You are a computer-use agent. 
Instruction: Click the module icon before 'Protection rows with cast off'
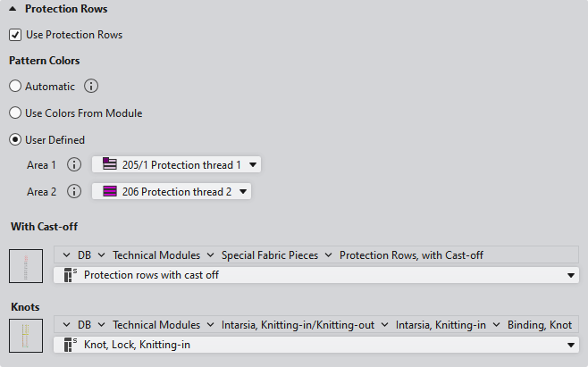tap(71, 276)
